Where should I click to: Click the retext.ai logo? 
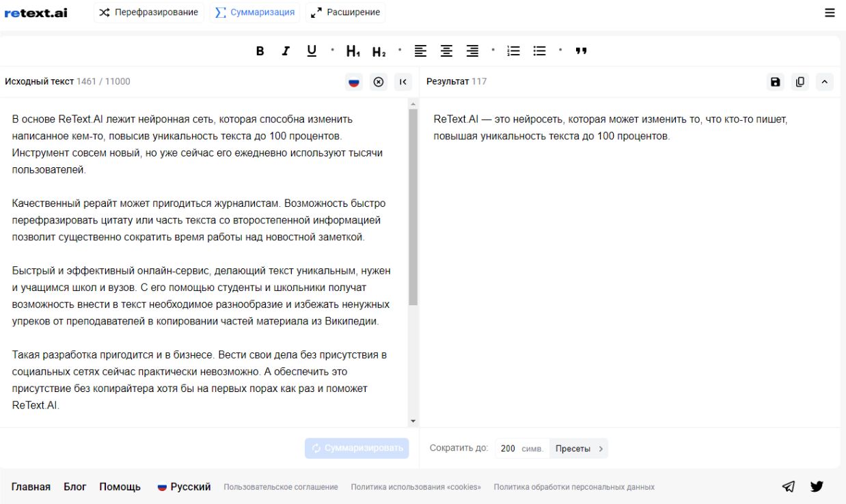(36, 13)
